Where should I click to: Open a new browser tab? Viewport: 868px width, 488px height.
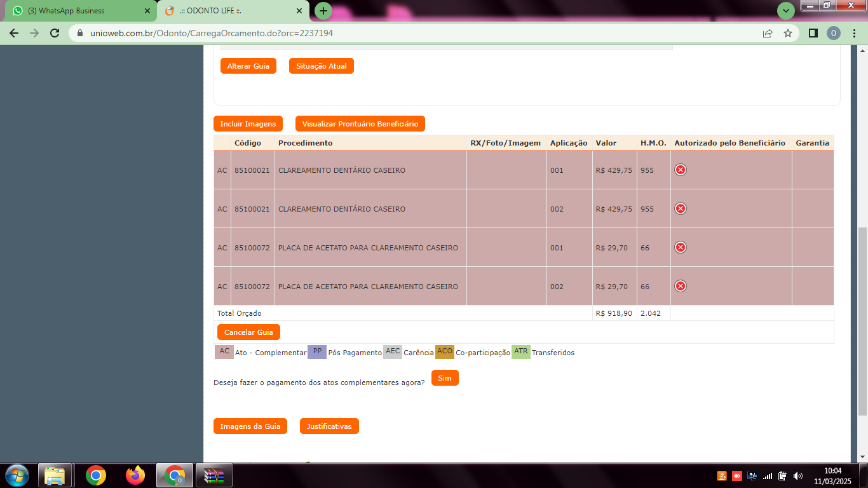click(x=323, y=11)
